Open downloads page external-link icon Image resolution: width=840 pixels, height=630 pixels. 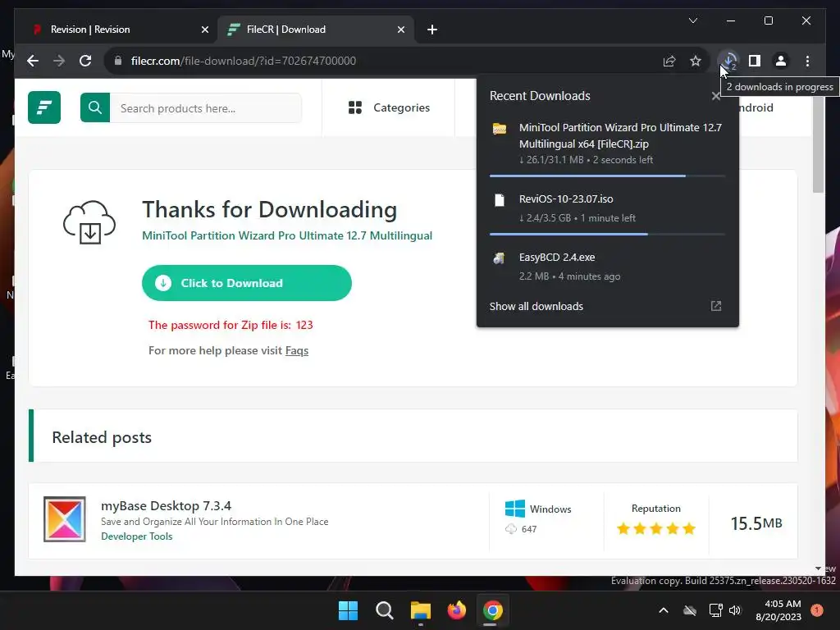pyautogui.click(x=715, y=306)
